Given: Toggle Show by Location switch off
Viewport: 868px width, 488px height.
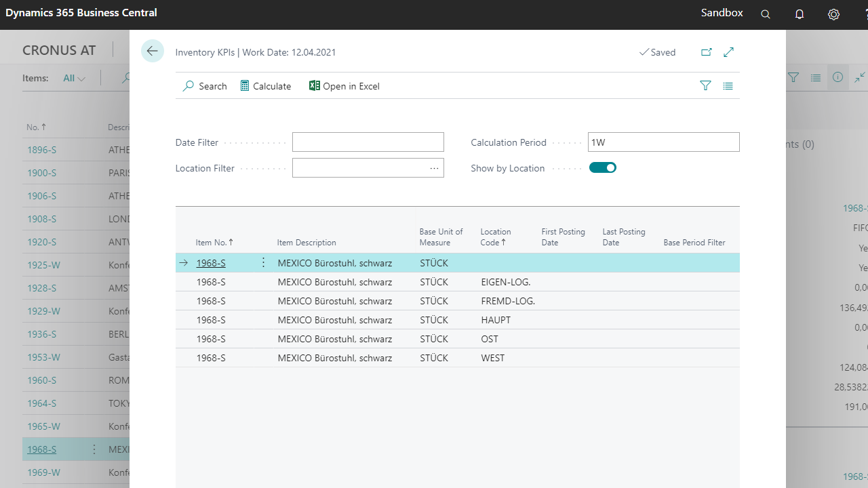Looking at the screenshot, I should pos(602,168).
